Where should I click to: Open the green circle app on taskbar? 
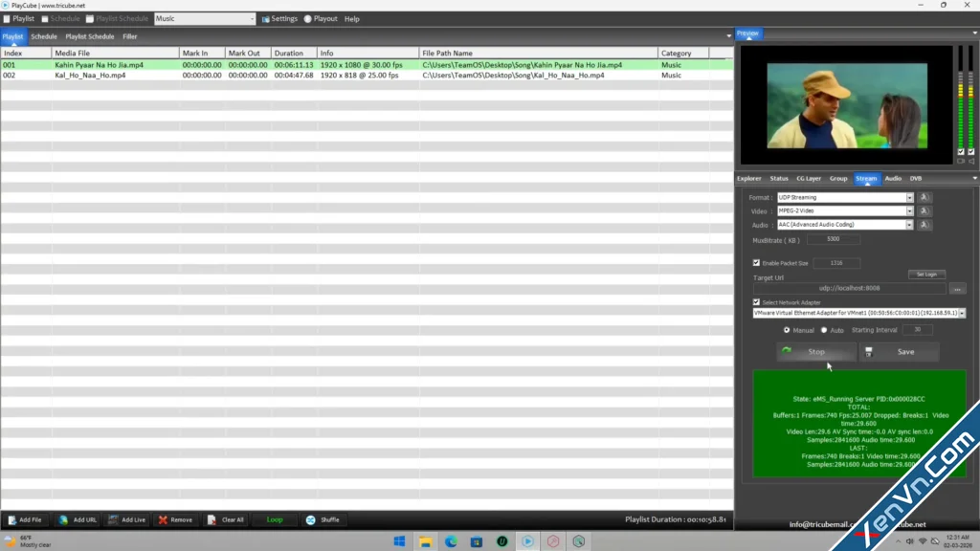pos(501,541)
